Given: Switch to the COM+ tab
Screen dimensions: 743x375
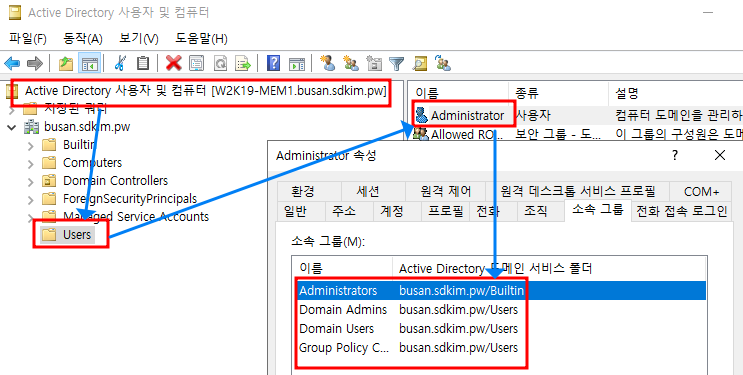Looking at the screenshot, I should (x=701, y=192).
